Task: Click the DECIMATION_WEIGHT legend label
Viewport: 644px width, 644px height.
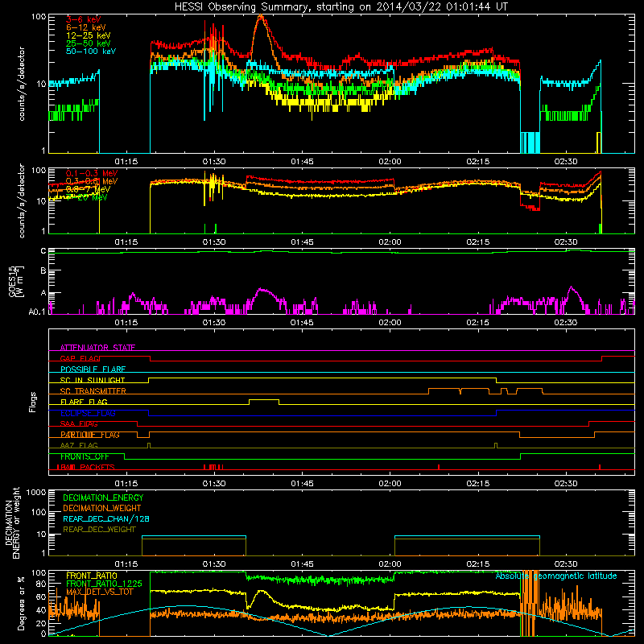Action: tap(102, 508)
